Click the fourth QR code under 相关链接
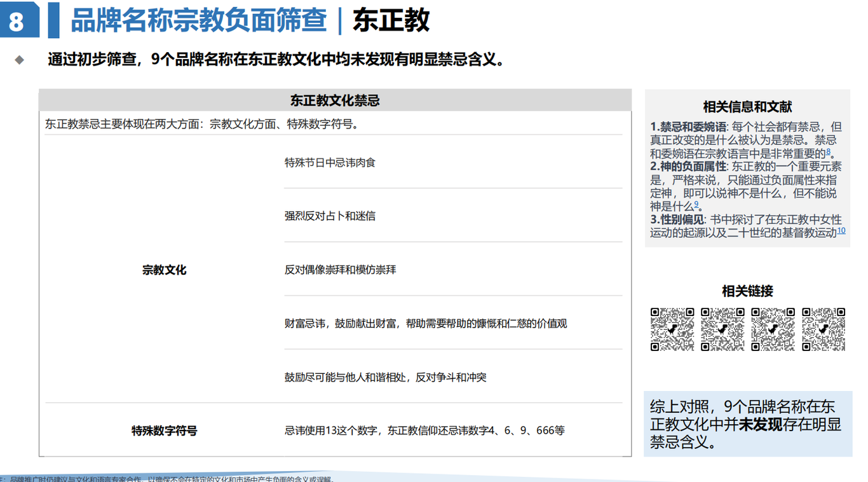Viewport: 868px width, 482px height. [x=824, y=329]
